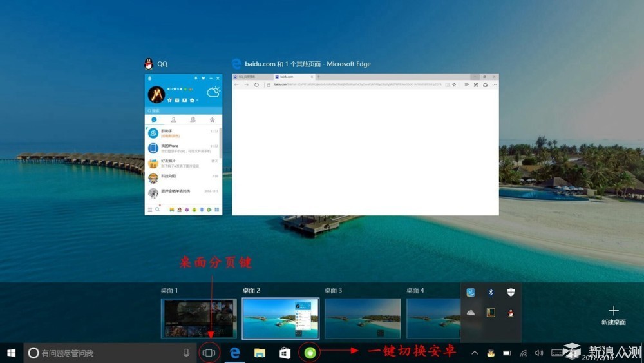
Task: Open the Windows Start menu
Action: click(x=11, y=353)
